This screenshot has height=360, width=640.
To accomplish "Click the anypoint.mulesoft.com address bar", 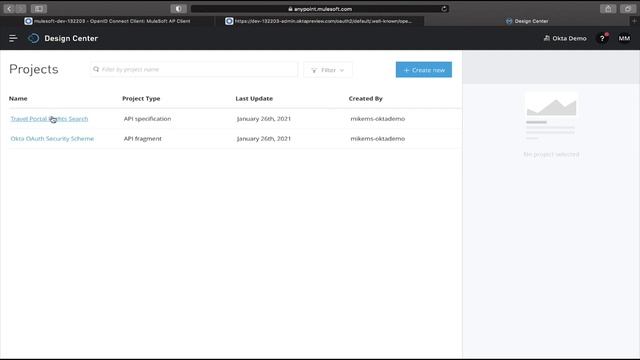I will click(320, 9).
